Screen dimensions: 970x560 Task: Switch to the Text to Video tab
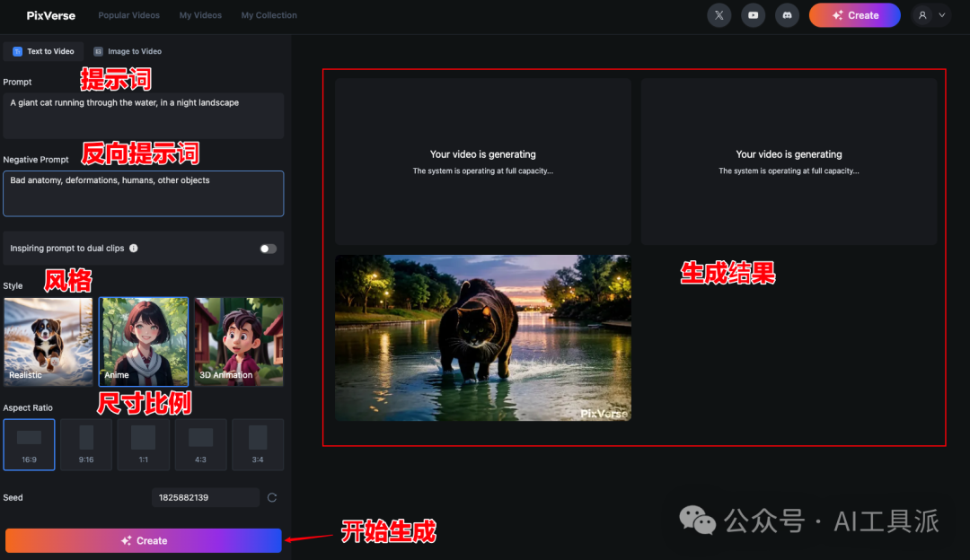43,51
